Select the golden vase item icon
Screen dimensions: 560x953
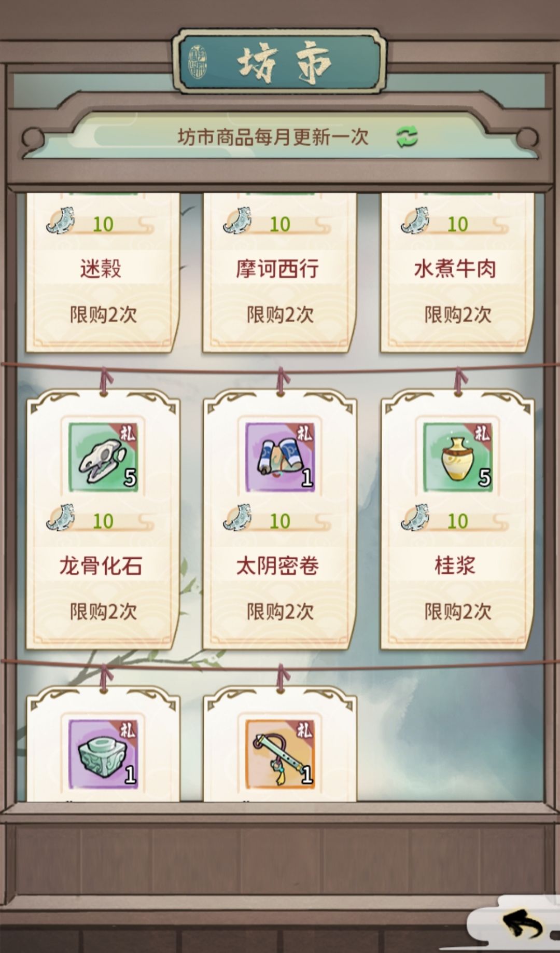(x=457, y=457)
